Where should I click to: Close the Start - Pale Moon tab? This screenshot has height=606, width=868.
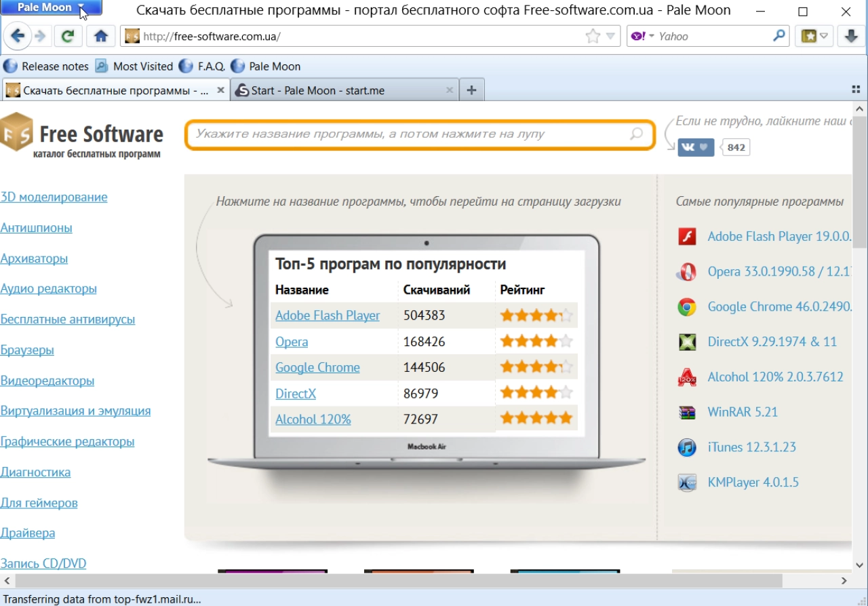[450, 90]
